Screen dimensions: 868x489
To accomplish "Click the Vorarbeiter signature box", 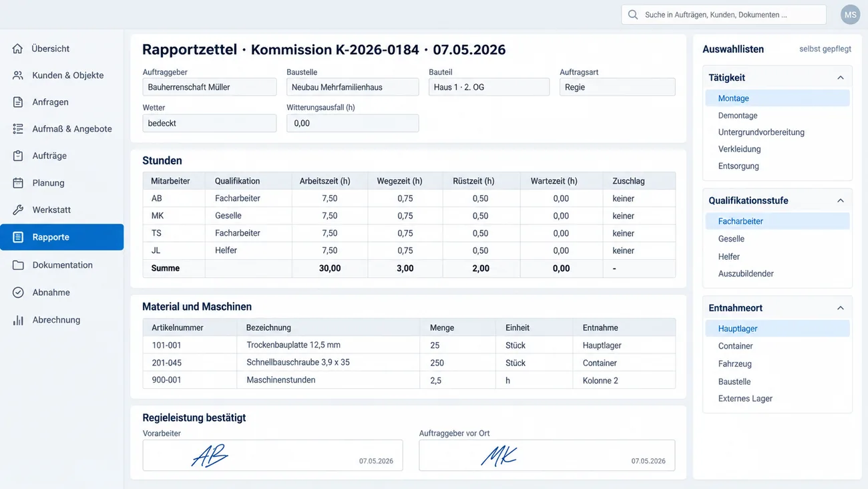I will coord(272,455).
